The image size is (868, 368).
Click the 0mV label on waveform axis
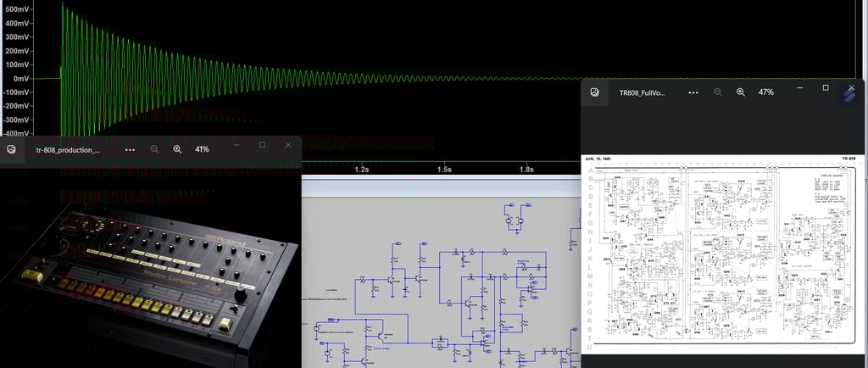[x=21, y=79]
